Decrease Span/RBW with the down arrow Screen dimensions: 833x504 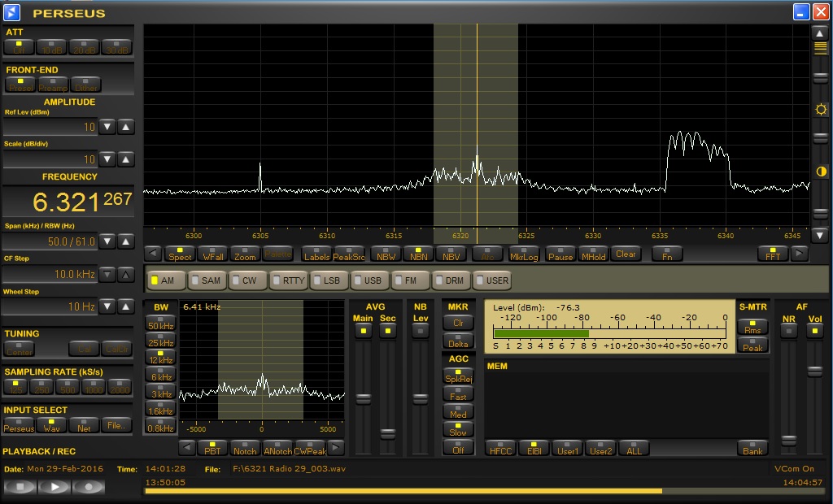(x=107, y=241)
